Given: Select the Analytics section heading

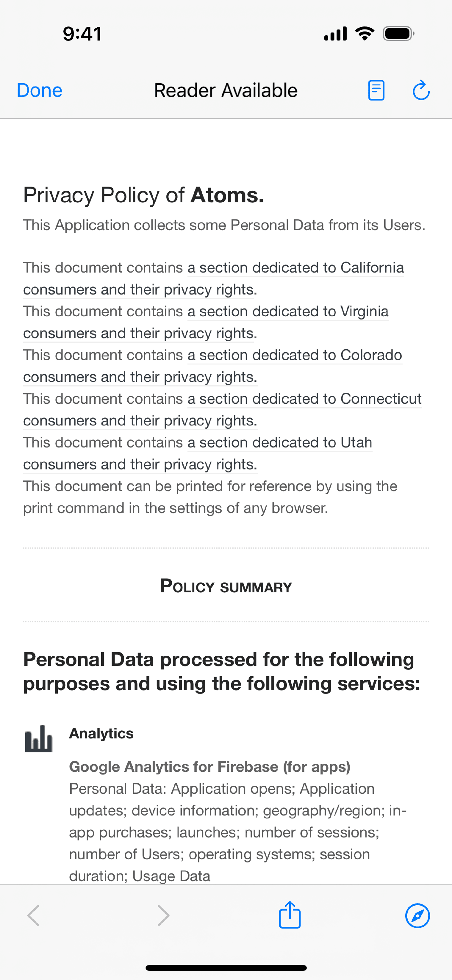Looking at the screenshot, I should click(x=101, y=733).
